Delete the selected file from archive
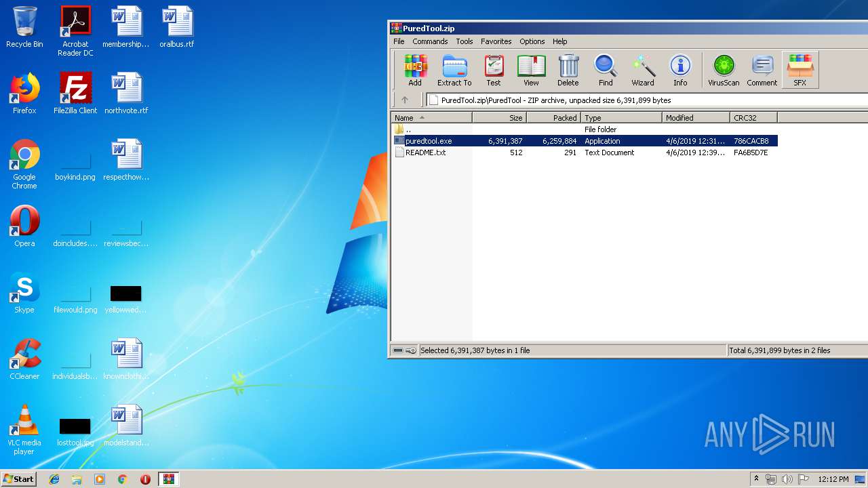The height and width of the screenshot is (488, 868). [568, 70]
